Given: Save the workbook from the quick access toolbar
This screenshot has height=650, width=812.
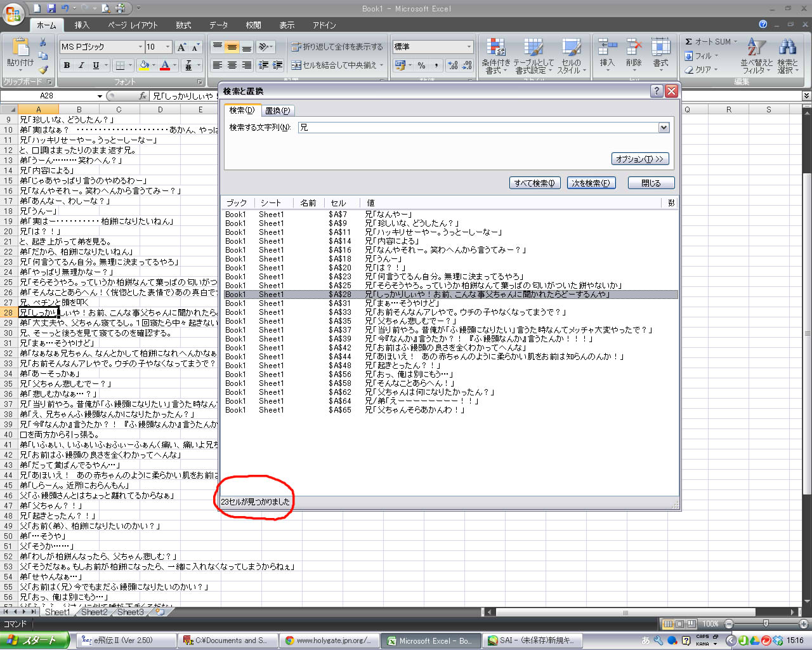Looking at the screenshot, I should pyautogui.click(x=51, y=8).
